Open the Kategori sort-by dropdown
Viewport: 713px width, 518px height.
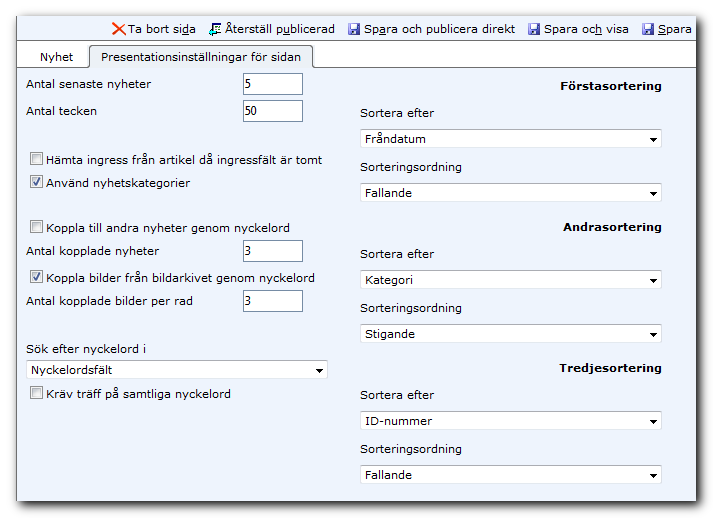point(510,280)
